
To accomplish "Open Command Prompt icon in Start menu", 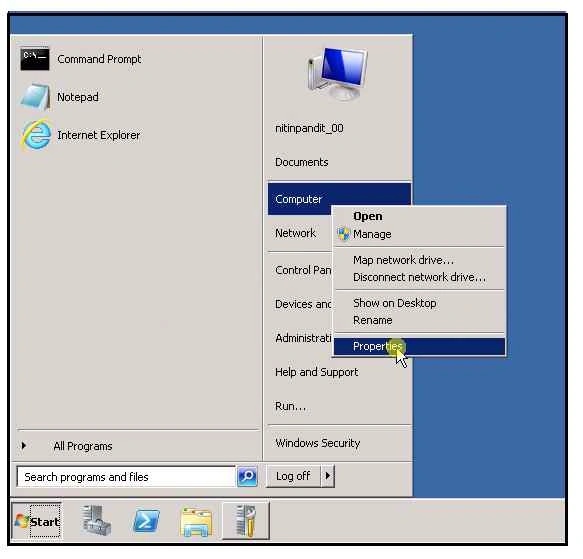I will pyautogui.click(x=35, y=59).
